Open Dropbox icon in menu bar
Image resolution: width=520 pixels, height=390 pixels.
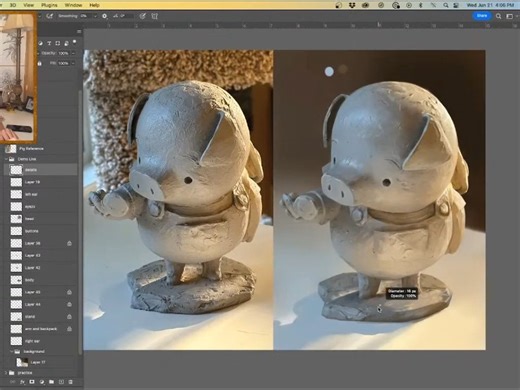352,5
